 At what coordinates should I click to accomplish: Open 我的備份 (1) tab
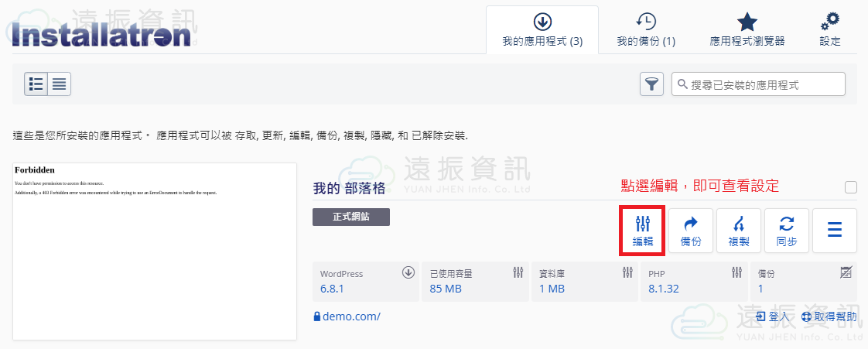coord(646,30)
